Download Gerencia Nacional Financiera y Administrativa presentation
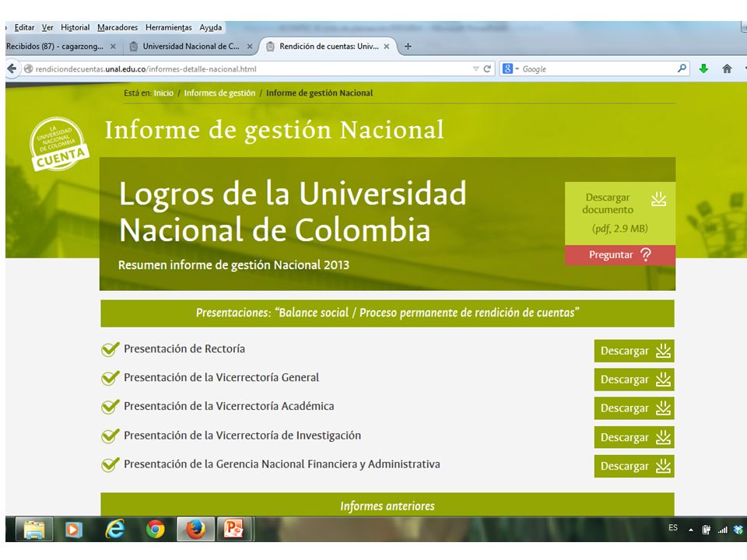The image size is (747, 560). click(x=634, y=466)
